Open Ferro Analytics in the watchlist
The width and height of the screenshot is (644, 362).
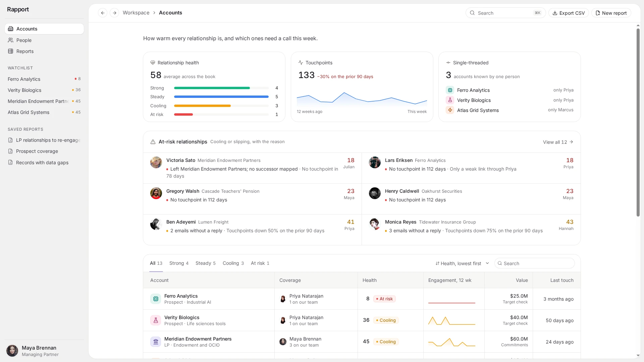point(44,79)
